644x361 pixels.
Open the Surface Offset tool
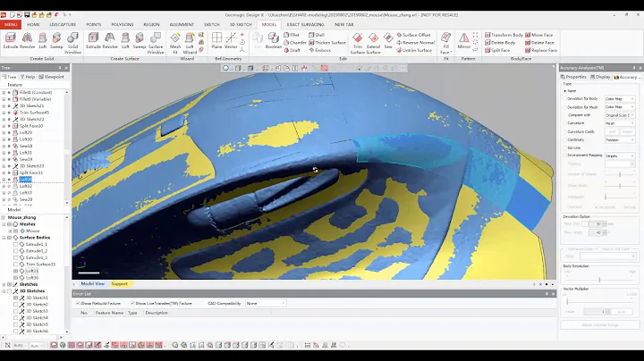pos(413,35)
